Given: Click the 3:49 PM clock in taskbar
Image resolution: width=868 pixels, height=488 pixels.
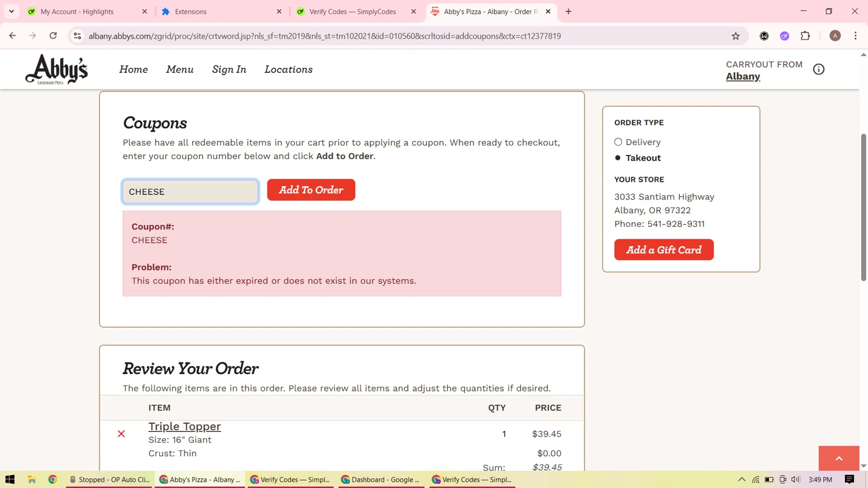Looking at the screenshot, I should tap(820, 479).
